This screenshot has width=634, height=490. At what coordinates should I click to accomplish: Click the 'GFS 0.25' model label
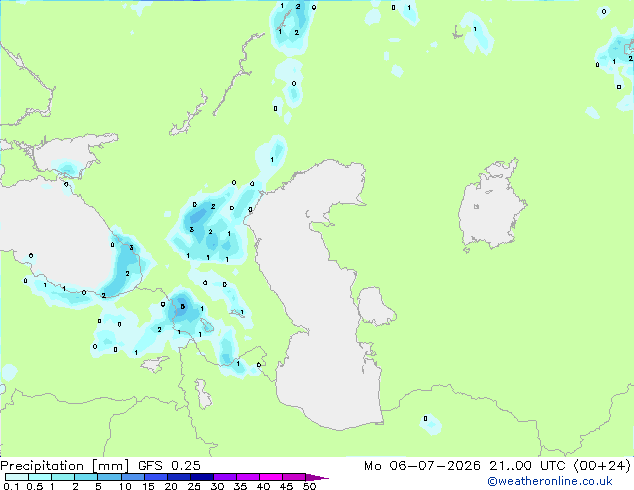pos(169,466)
